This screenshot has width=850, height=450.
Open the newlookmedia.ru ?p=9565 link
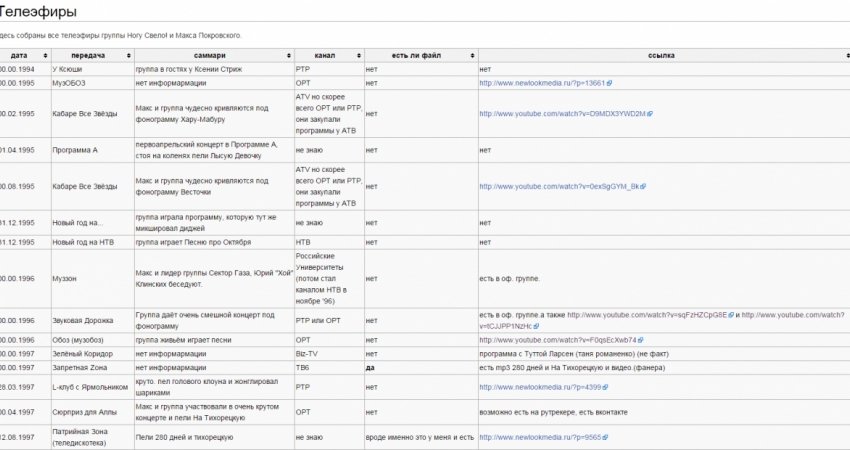(539, 437)
